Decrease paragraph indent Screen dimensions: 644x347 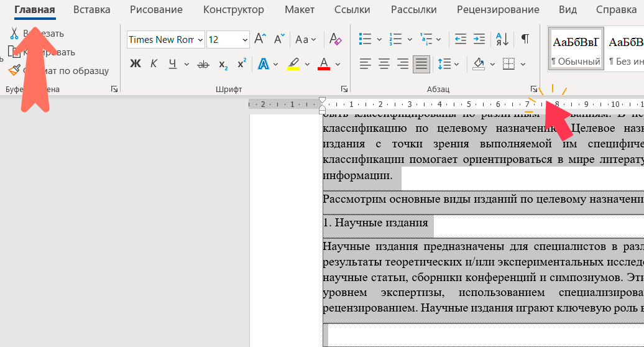(x=461, y=39)
